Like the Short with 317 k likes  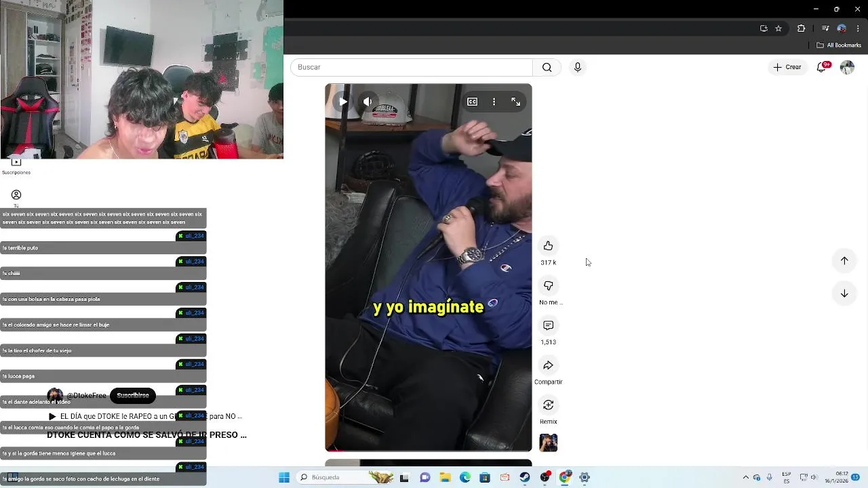click(x=548, y=245)
